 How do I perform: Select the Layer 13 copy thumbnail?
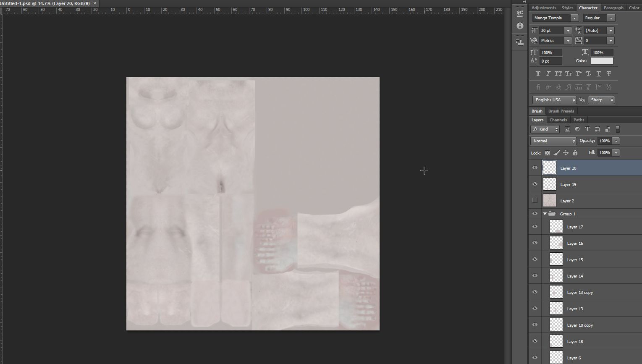pyautogui.click(x=556, y=292)
